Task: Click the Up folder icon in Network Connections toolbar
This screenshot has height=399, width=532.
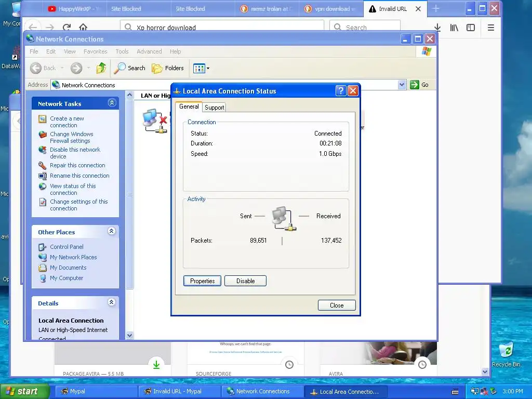Action: click(x=101, y=68)
